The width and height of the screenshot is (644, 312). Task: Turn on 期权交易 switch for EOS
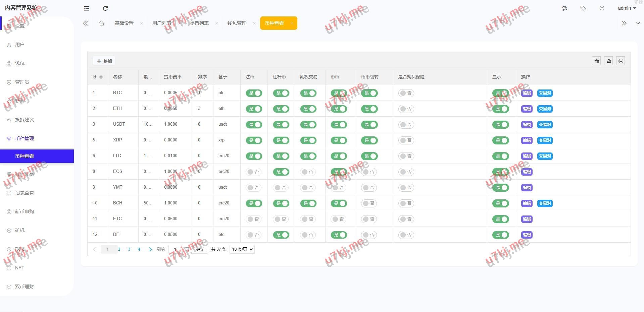(308, 172)
